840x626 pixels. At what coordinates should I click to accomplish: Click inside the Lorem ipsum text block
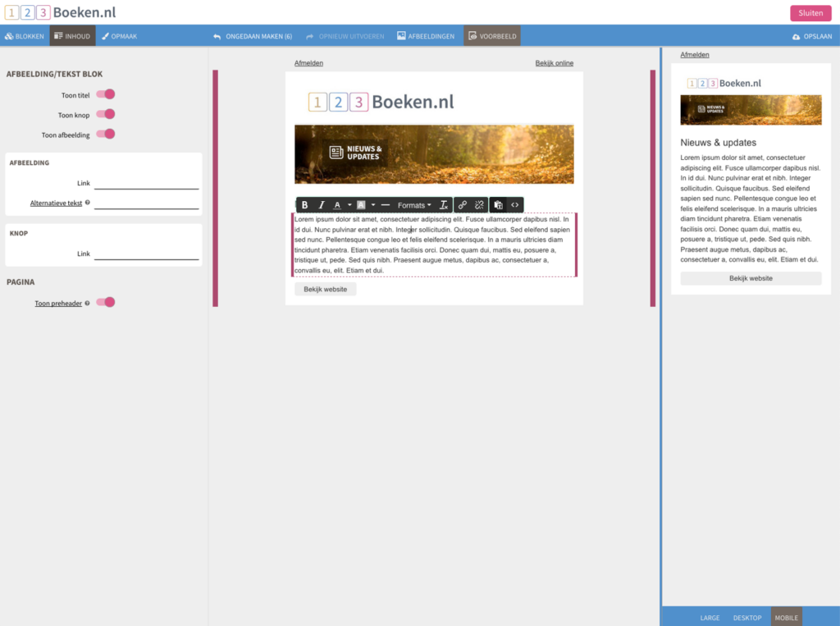[x=434, y=245]
